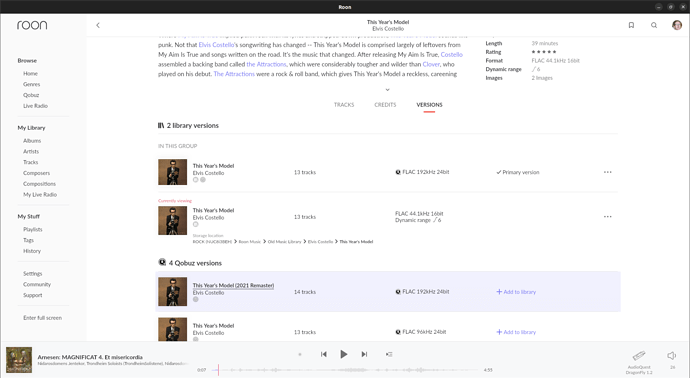Click Qobuz icon beside 4 Qobuz versions
This screenshot has width=690, height=378.
pos(162,262)
